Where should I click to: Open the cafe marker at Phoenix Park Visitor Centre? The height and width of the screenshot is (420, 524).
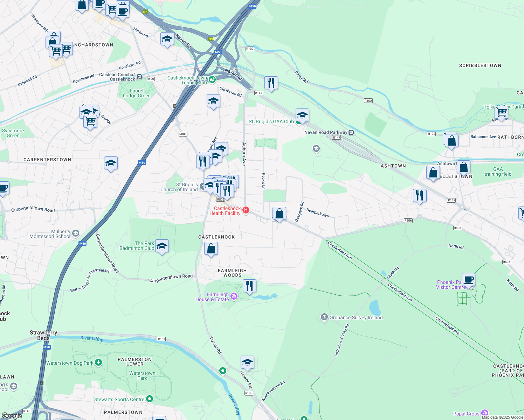468,280
